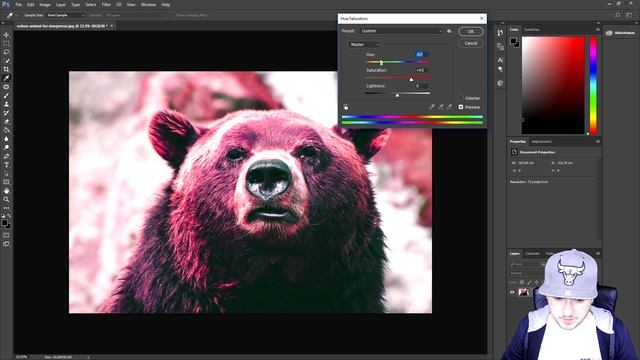640x360 pixels.
Task: Select the Gradient tool
Action: [6, 130]
